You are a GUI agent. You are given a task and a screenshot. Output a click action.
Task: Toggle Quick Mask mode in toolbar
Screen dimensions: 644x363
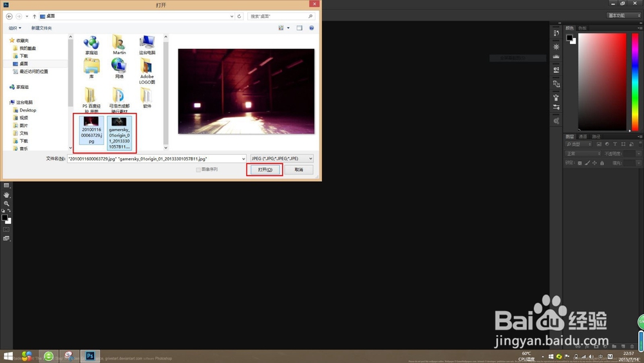6,230
